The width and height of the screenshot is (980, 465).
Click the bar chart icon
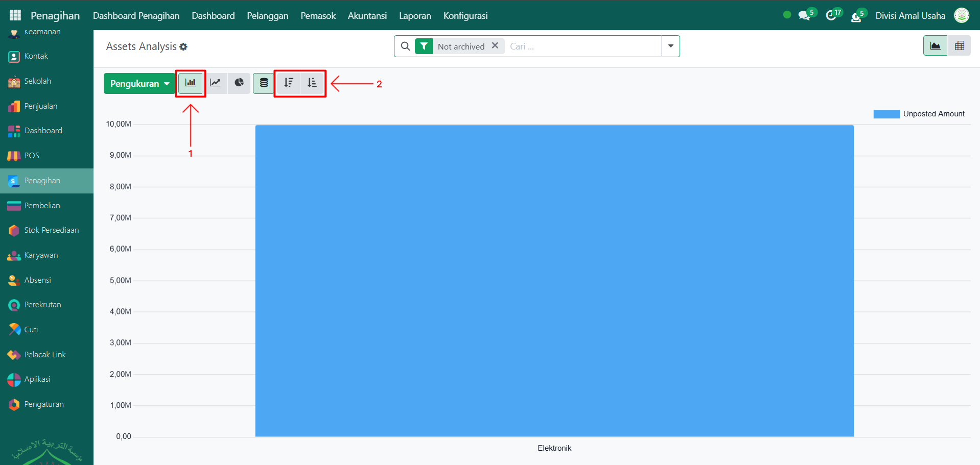[191, 83]
